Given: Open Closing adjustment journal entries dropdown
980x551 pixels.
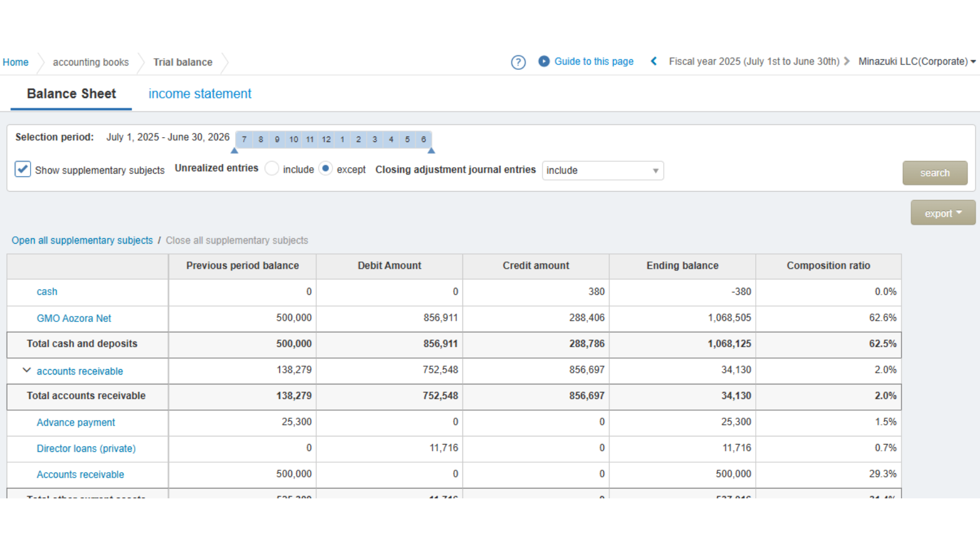Looking at the screenshot, I should 602,170.
